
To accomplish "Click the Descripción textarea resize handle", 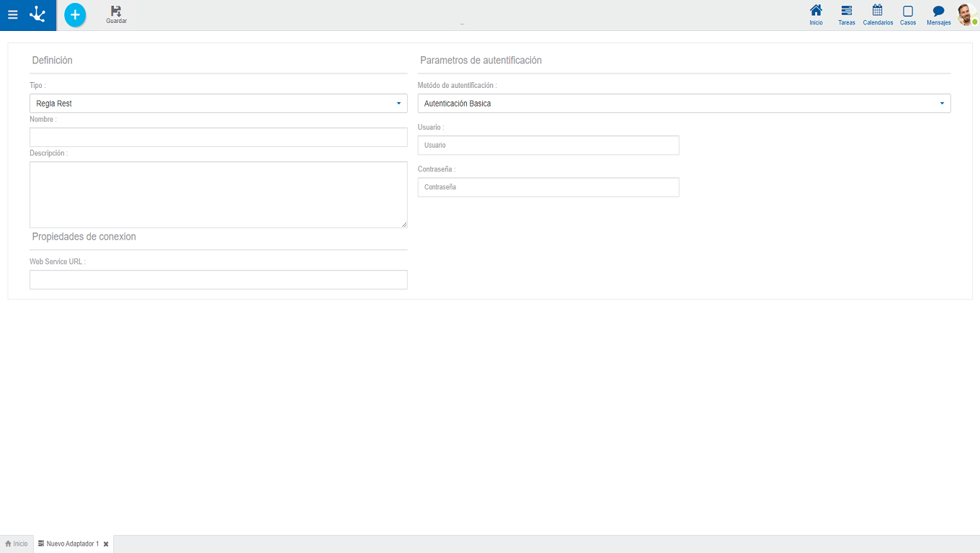I will 404,225.
